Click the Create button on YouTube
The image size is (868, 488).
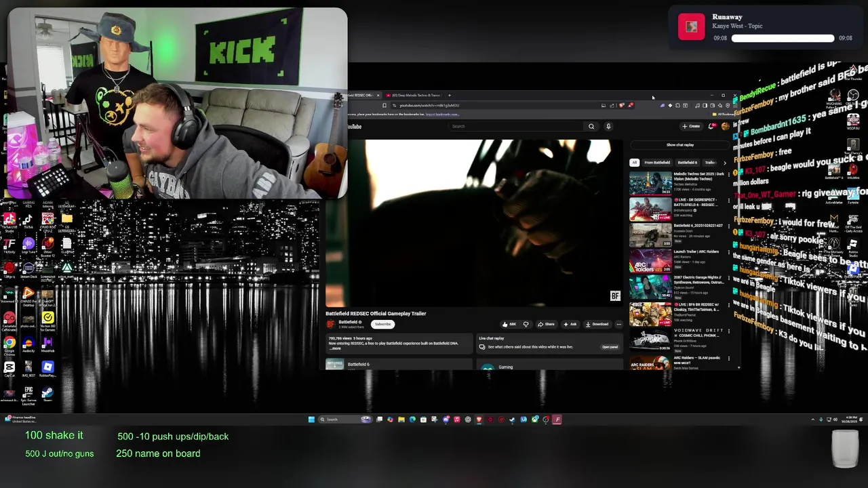(691, 126)
